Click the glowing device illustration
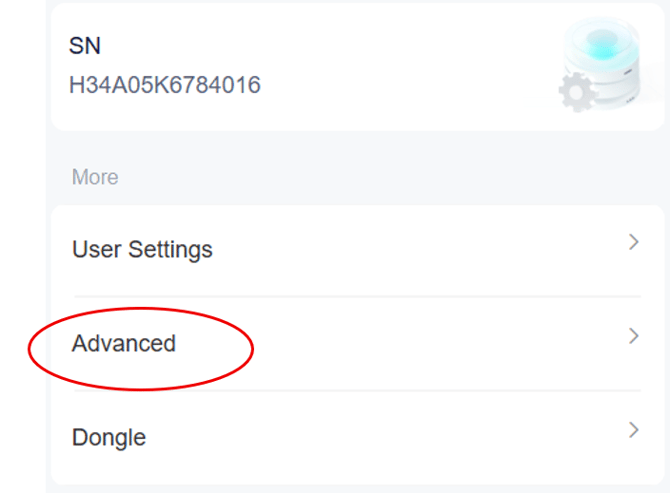Screen dimensions: 670x493 tap(602, 64)
